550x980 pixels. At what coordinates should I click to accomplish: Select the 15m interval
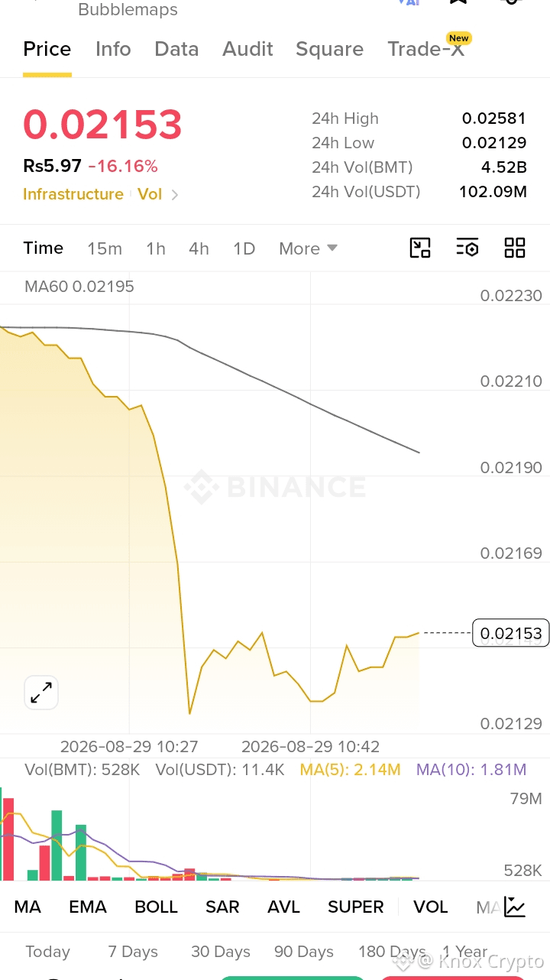(105, 248)
